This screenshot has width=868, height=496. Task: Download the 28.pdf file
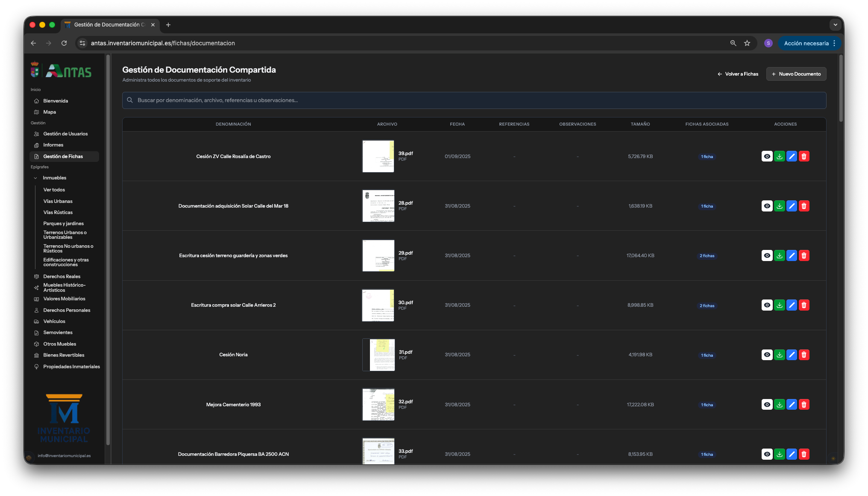click(780, 206)
